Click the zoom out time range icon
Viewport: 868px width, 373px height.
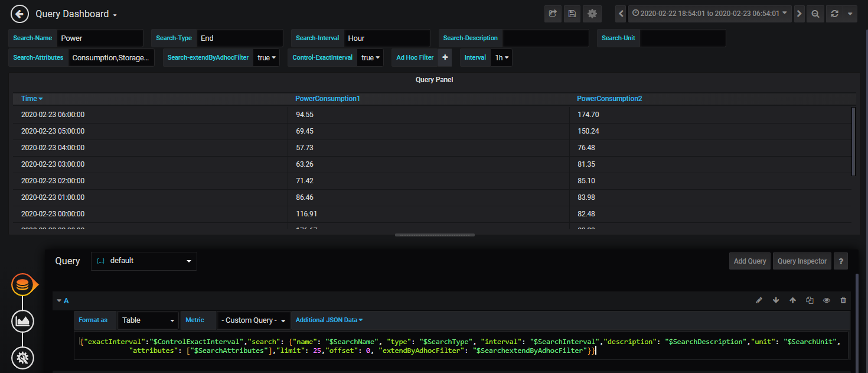[815, 14]
